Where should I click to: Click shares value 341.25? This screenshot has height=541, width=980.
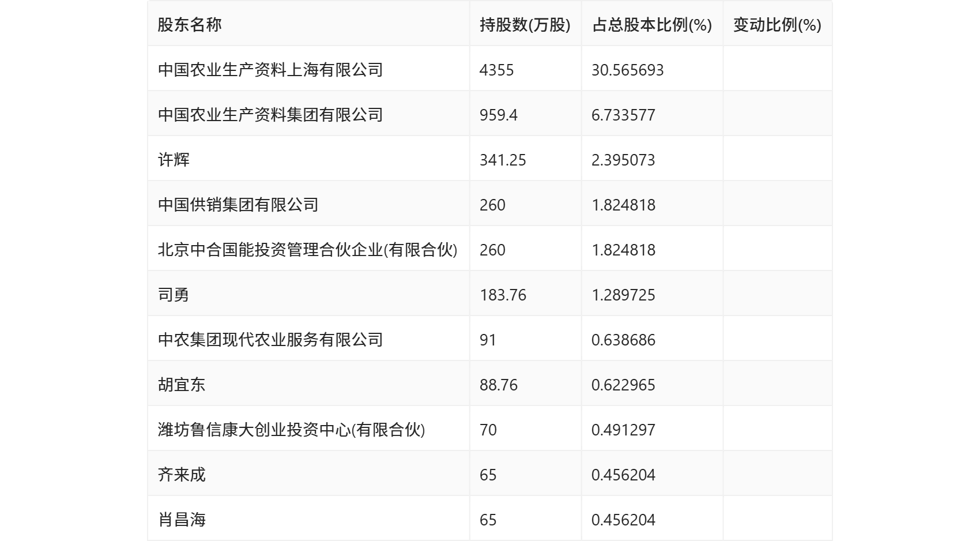503,160
